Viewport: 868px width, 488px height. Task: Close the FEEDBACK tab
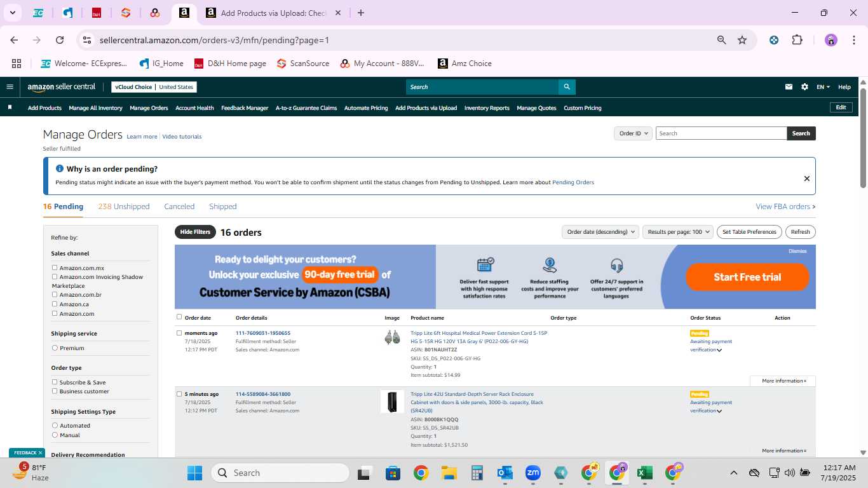(x=40, y=452)
